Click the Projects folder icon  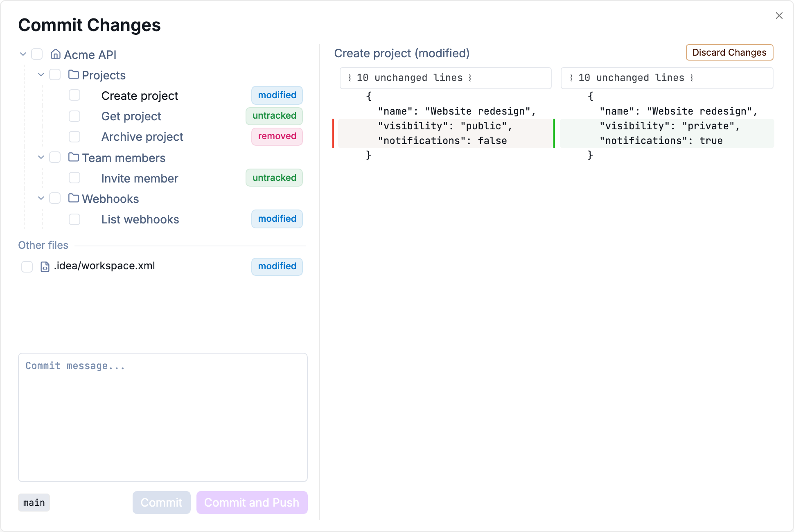coord(74,74)
